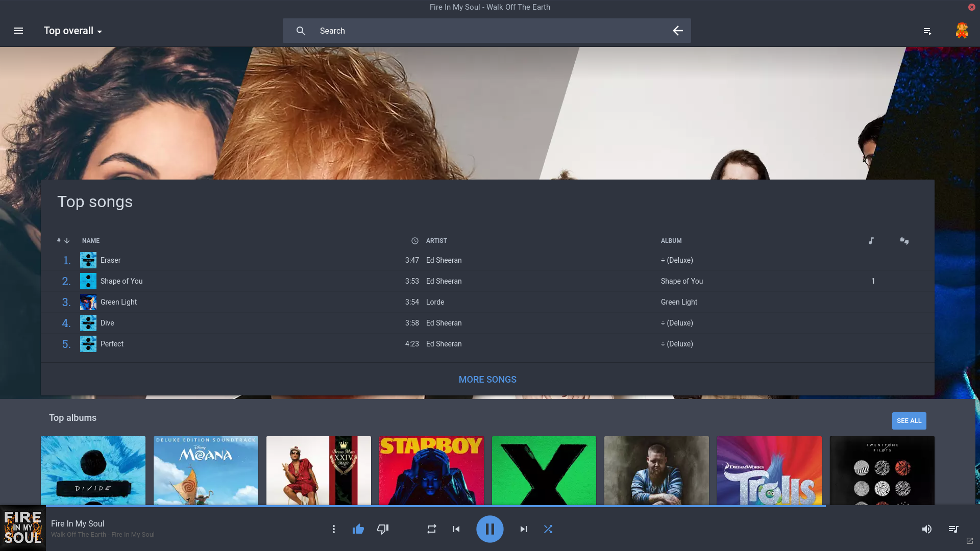The height and width of the screenshot is (551, 980).
Task: Open the song queue in player bar
Action: pos(953,529)
